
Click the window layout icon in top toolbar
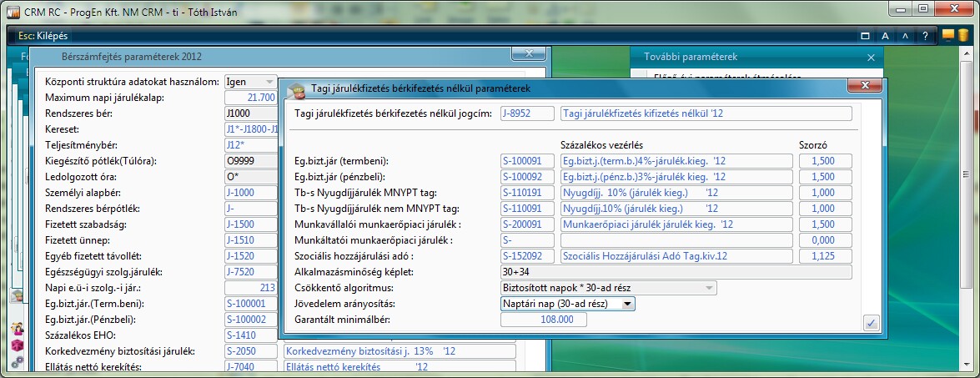(865, 36)
